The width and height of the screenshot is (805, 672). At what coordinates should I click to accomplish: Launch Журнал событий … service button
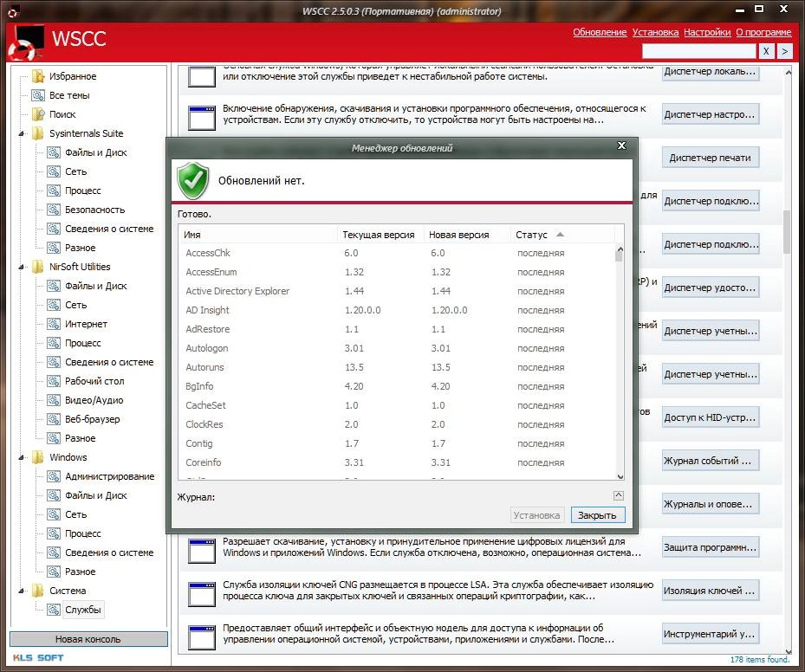tap(710, 461)
